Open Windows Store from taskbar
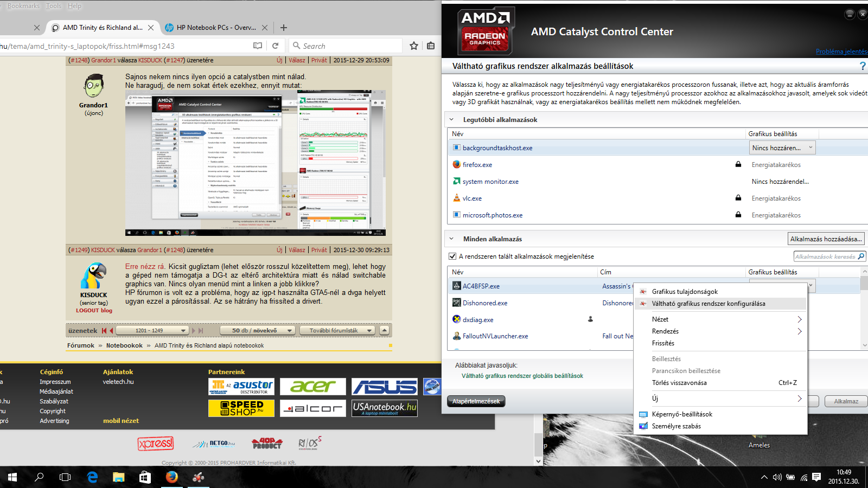 pyautogui.click(x=145, y=477)
